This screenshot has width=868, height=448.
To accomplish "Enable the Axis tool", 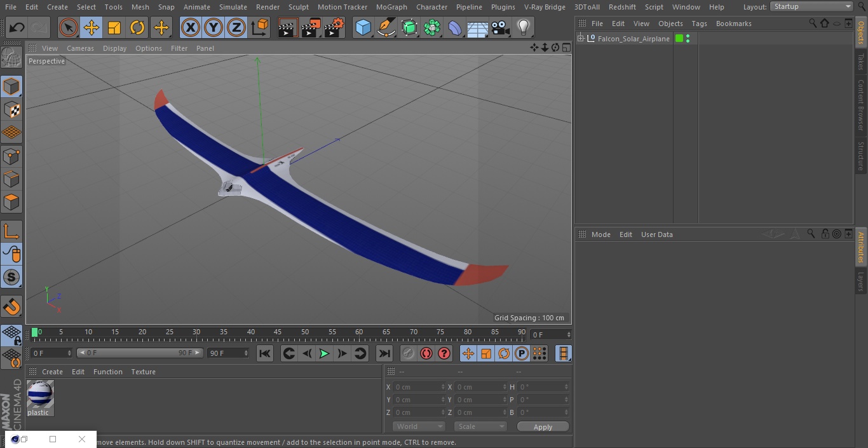I will point(11,231).
